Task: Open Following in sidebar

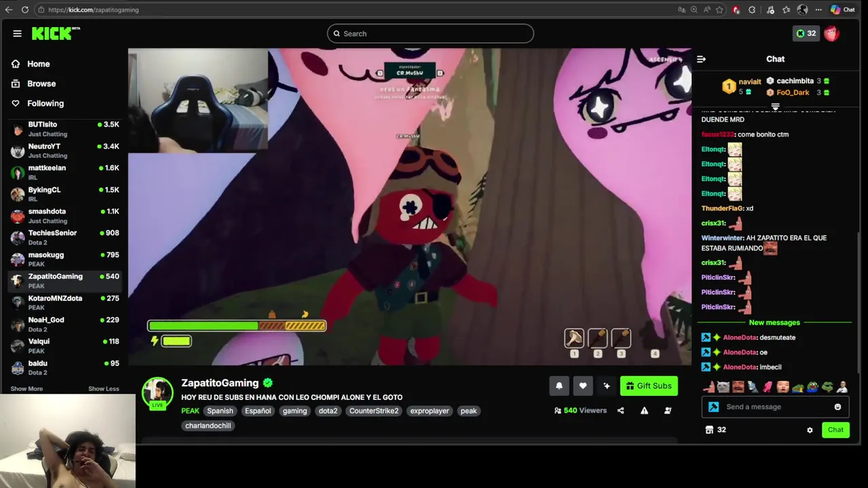Action: 45,103
